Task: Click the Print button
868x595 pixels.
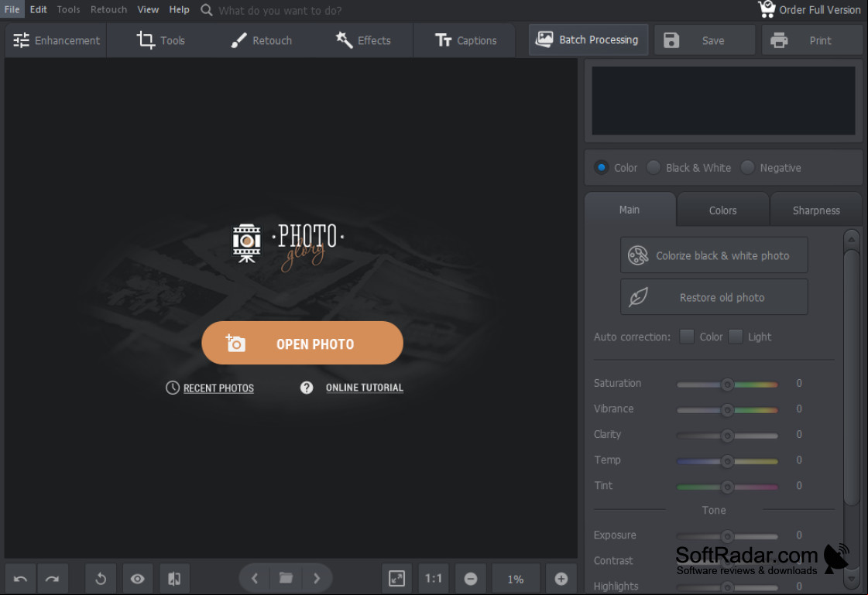Action: 811,40
